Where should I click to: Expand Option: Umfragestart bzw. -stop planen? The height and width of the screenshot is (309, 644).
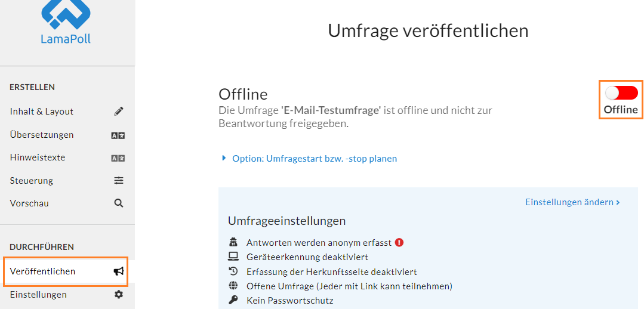[x=315, y=159]
